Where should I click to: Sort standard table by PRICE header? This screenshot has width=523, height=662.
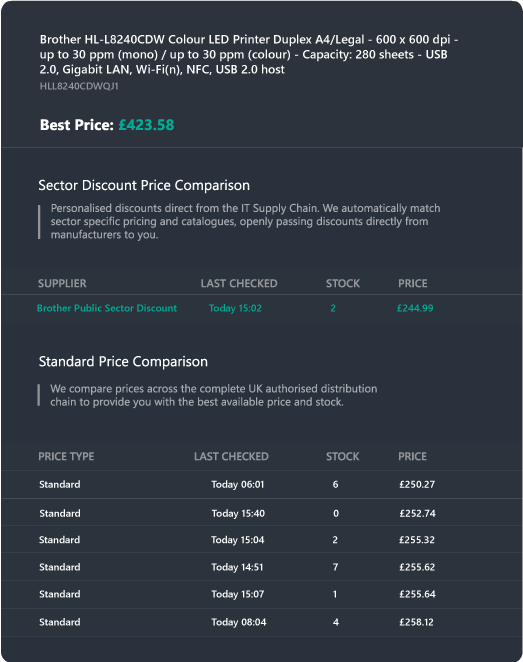pos(412,456)
